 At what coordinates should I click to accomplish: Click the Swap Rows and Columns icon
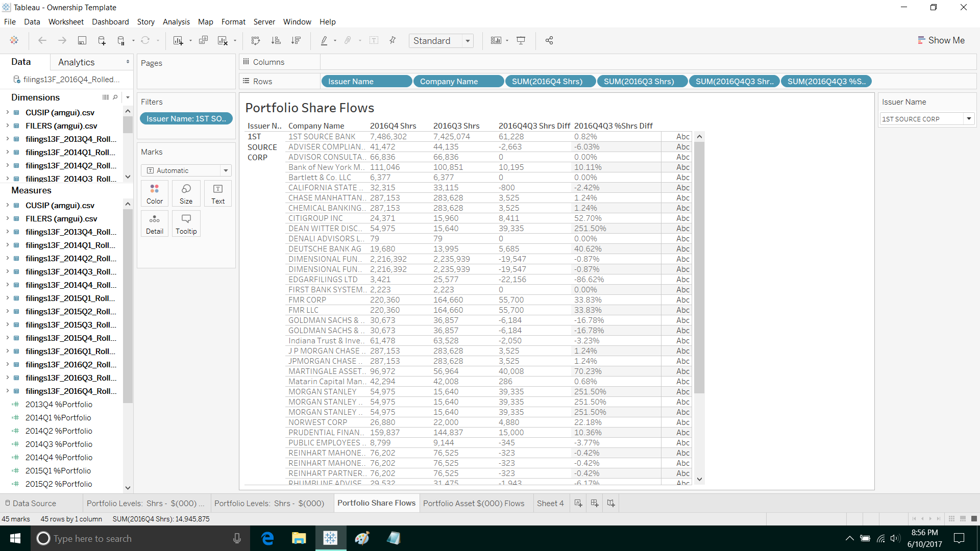point(256,41)
